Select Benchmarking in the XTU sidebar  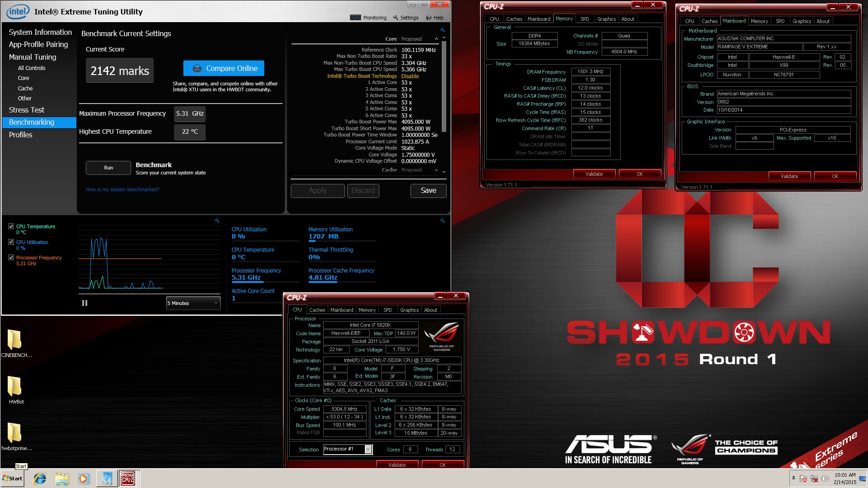pyautogui.click(x=39, y=122)
